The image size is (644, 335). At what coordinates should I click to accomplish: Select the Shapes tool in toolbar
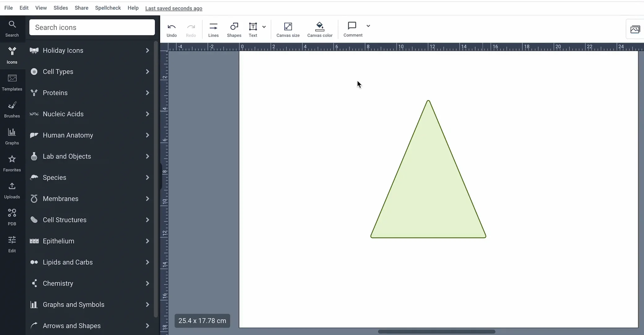coord(234,30)
